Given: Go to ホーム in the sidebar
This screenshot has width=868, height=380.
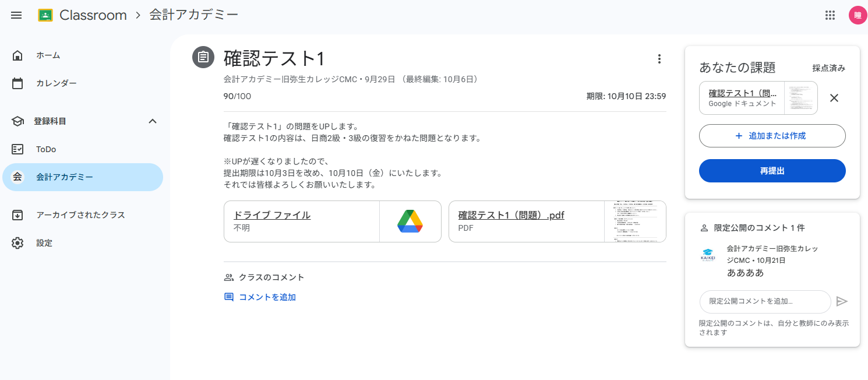Looking at the screenshot, I should click(48, 55).
